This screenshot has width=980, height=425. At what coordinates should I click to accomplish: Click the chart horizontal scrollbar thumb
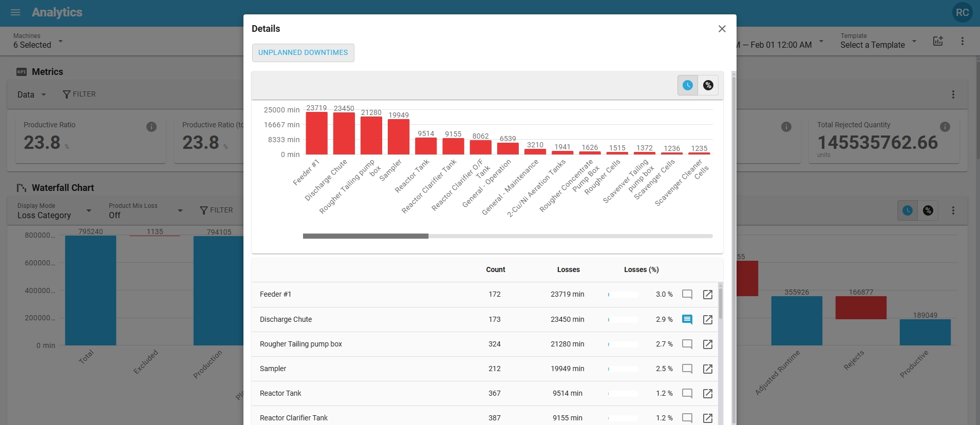(365, 236)
